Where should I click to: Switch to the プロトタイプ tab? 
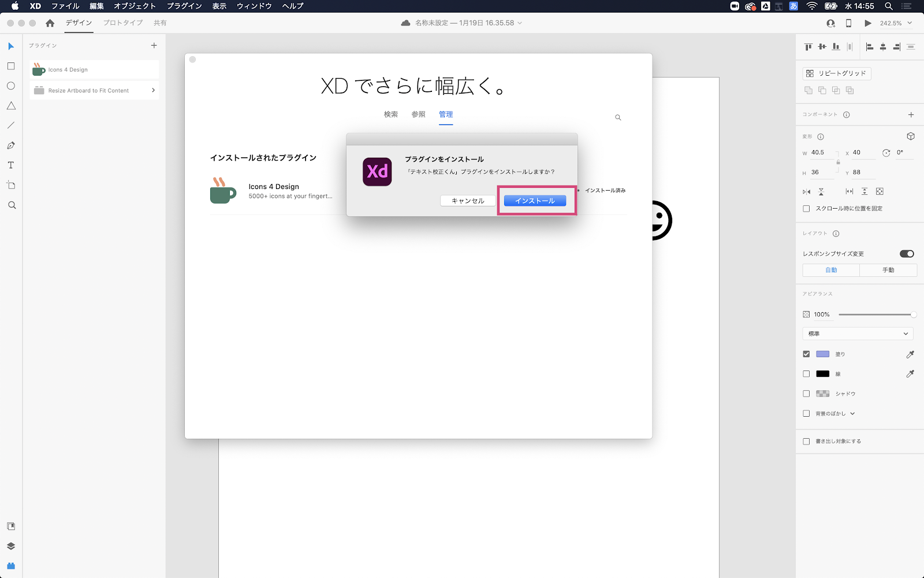pos(123,23)
